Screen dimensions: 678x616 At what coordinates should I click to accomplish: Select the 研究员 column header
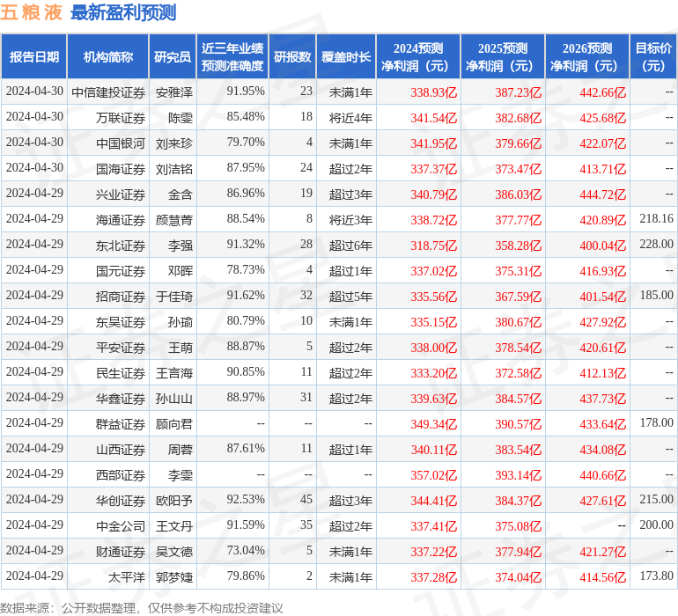tap(173, 56)
